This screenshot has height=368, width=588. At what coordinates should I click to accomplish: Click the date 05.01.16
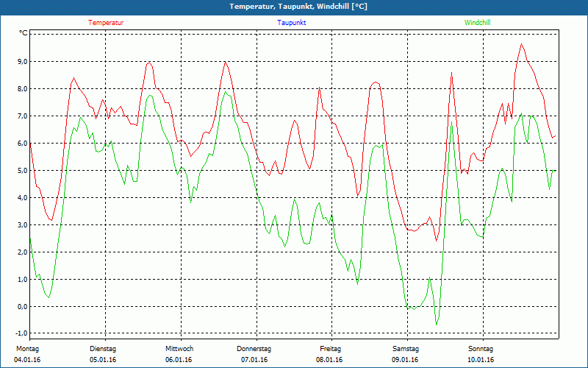click(103, 360)
